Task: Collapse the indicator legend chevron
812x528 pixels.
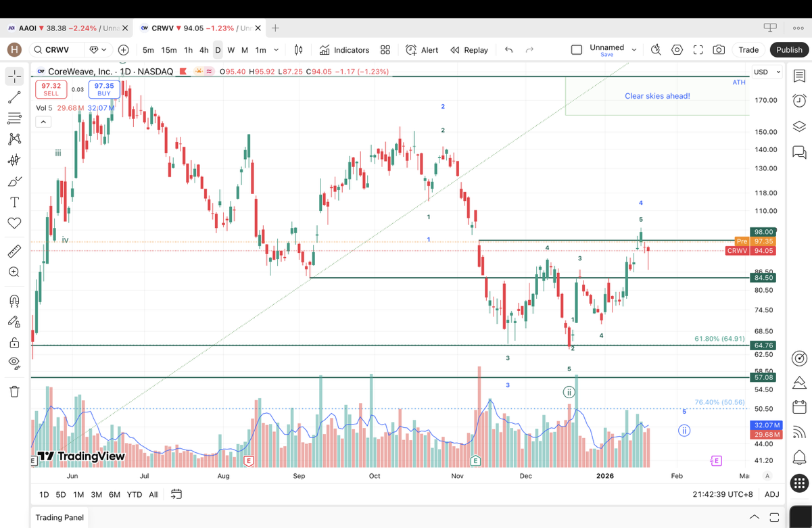Action: [43, 122]
